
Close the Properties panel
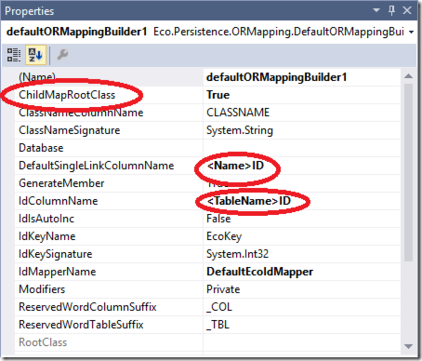[407, 11]
